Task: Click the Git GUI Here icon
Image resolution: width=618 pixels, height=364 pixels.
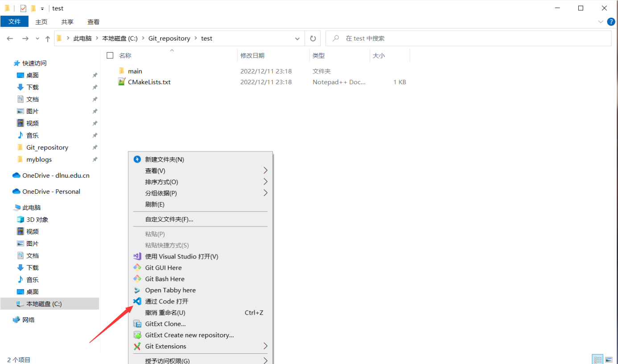Action: [137, 268]
